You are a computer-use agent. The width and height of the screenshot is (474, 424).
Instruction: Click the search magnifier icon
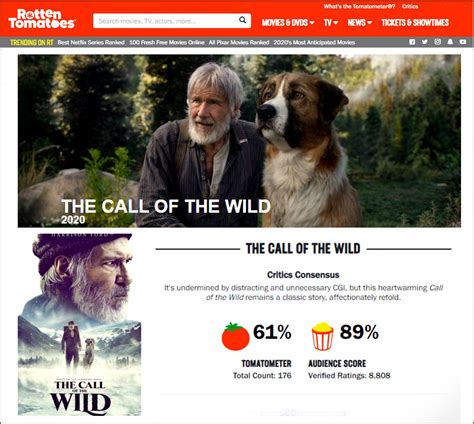pos(243,20)
